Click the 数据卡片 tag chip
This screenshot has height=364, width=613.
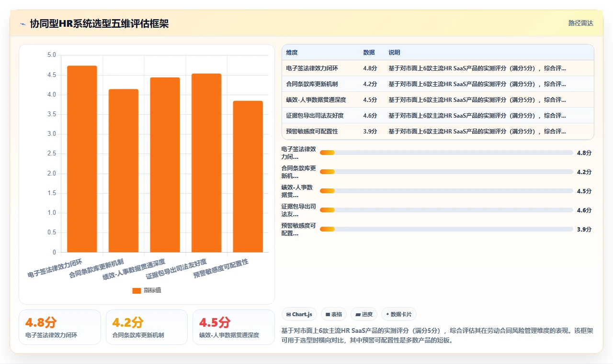399,314
